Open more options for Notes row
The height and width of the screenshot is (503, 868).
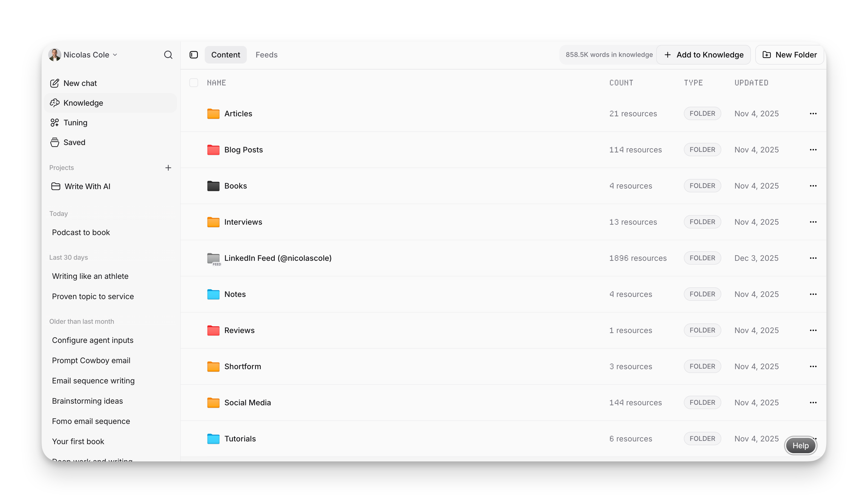click(x=813, y=294)
